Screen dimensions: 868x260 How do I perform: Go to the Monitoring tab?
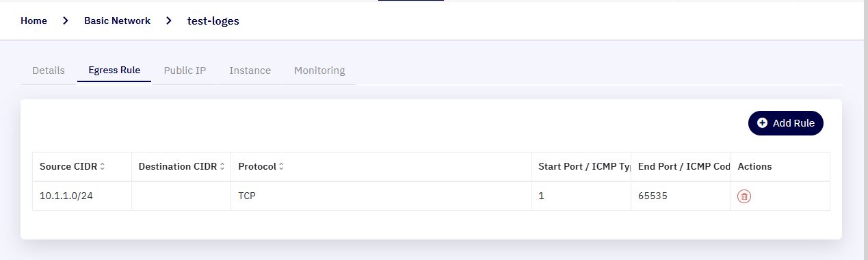(319, 70)
